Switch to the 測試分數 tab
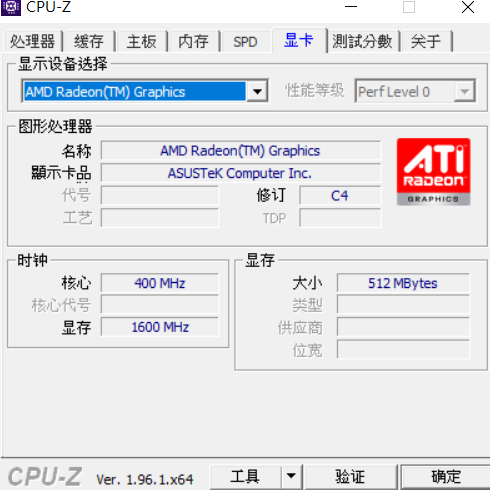 [362, 41]
